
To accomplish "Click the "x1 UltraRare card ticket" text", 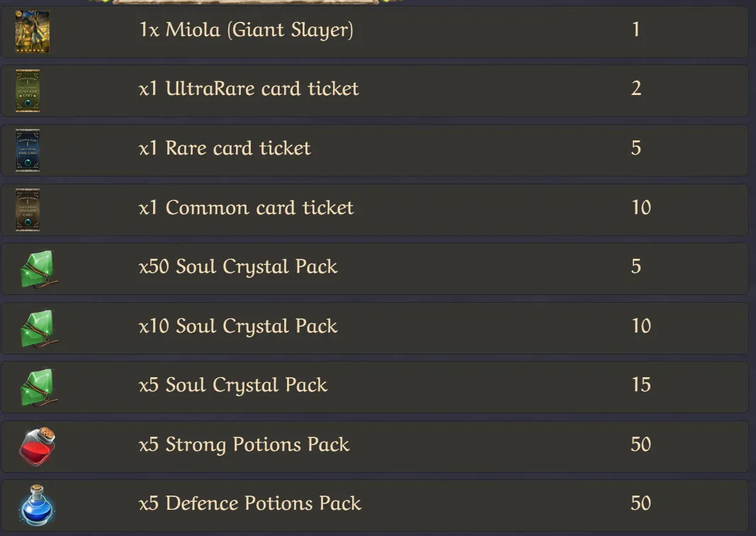I will point(249,89).
